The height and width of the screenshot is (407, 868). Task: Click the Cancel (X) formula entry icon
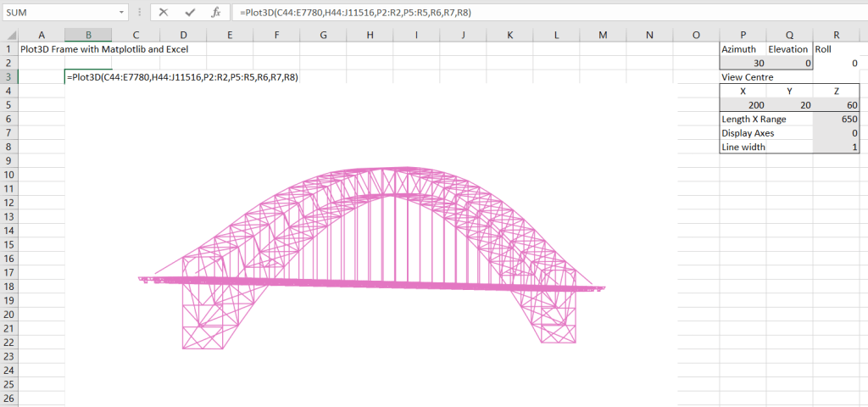pos(164,13)
